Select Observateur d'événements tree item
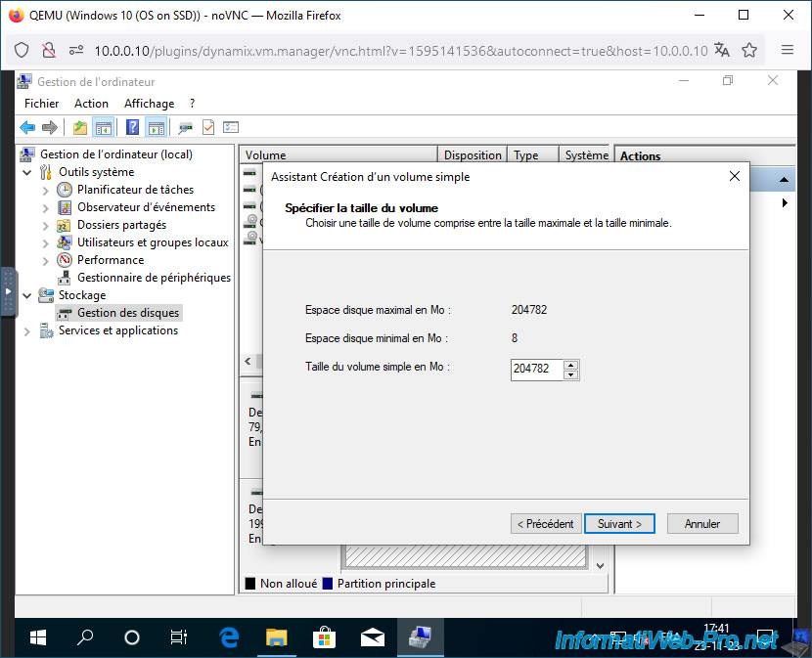Screen dimensions: 812x658 pos(146,207)
